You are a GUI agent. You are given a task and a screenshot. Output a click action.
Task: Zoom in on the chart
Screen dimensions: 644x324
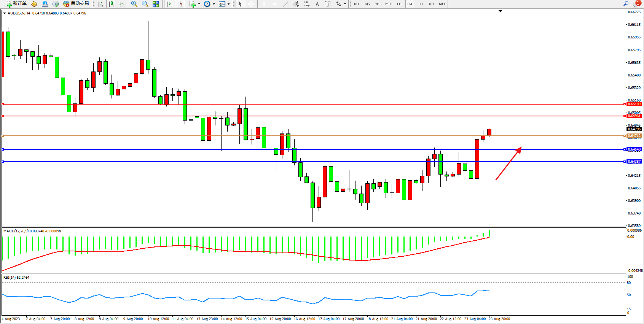point(134,4)
